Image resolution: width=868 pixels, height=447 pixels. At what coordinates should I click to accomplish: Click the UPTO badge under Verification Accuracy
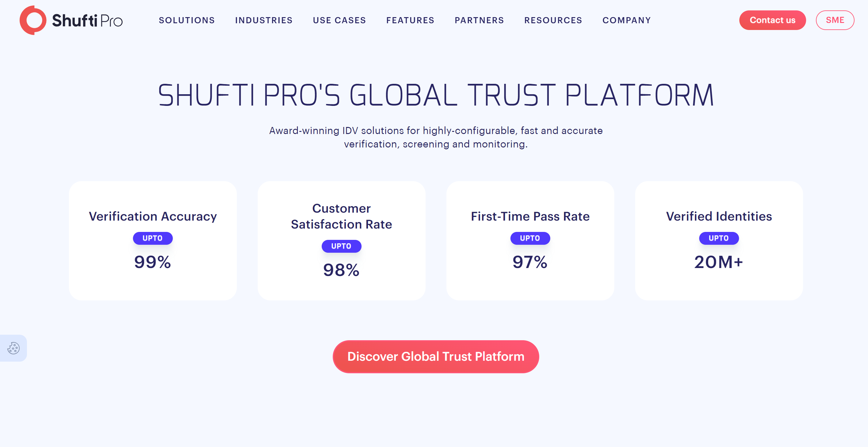(153, 238)
